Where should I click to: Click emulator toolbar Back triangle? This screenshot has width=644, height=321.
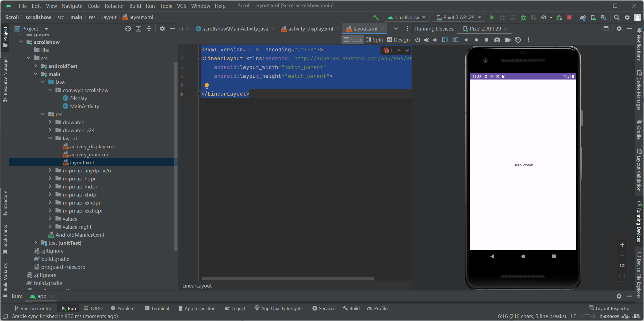click(x=466, y=40)
